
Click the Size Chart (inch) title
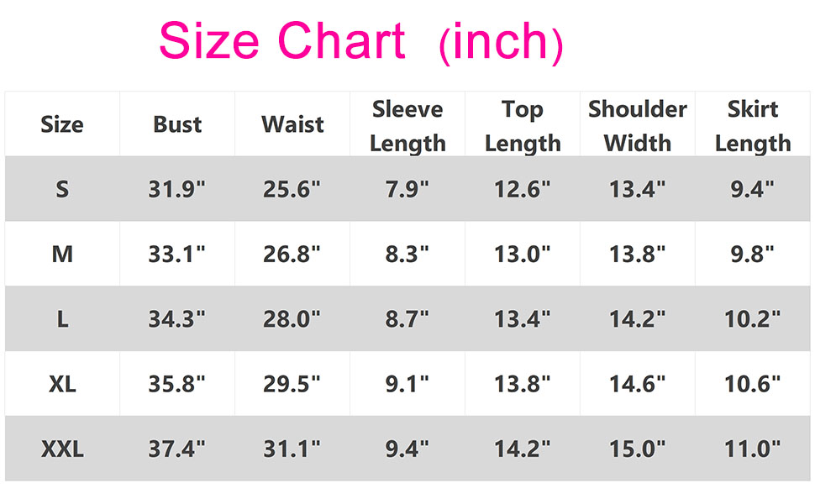pyautogui.click(x=360, y=41)
